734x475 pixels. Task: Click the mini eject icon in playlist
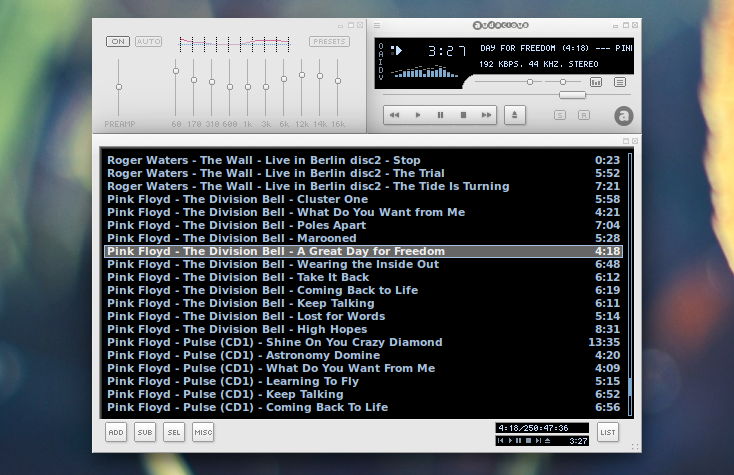click(x=547, y=440)
